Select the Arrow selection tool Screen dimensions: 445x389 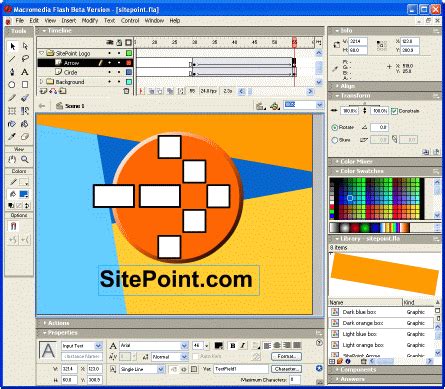[x=12, y=46]
